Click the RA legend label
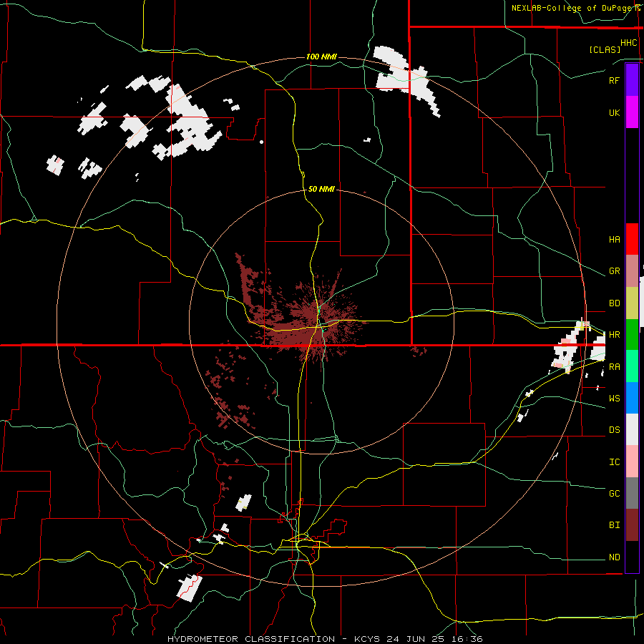 tap(614, 367)
